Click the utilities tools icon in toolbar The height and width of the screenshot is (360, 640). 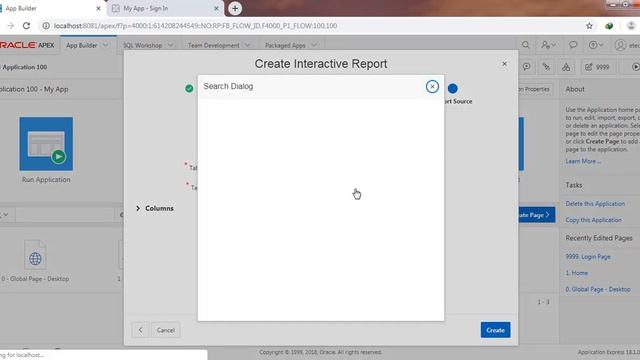[546, 67]
